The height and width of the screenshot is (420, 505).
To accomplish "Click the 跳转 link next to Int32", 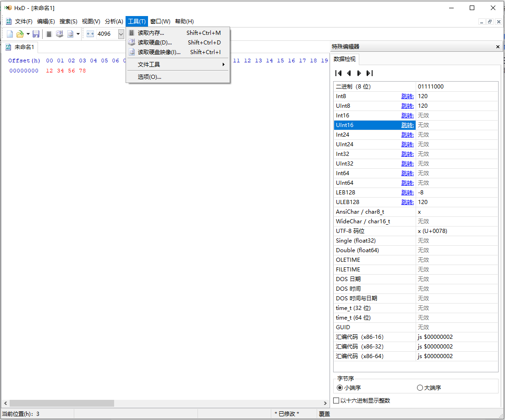I will [407, 154].
